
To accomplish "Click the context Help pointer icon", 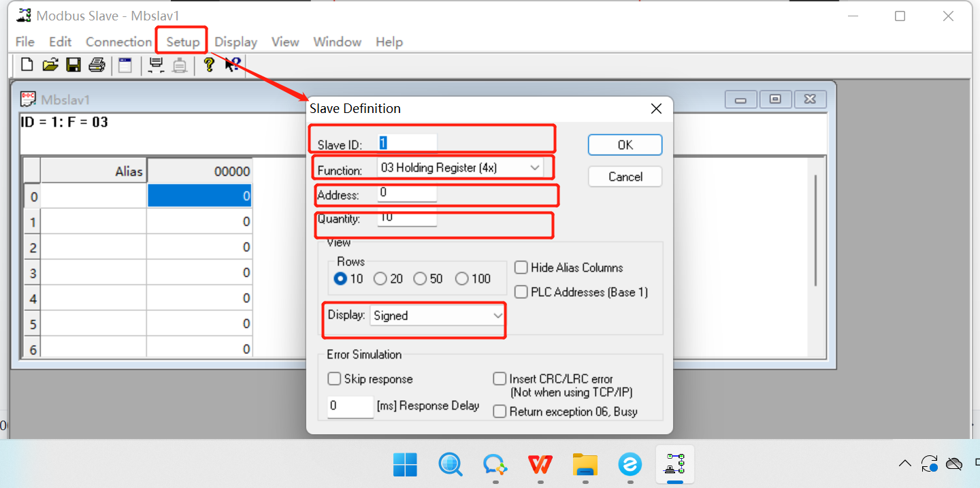I will 233,65.
